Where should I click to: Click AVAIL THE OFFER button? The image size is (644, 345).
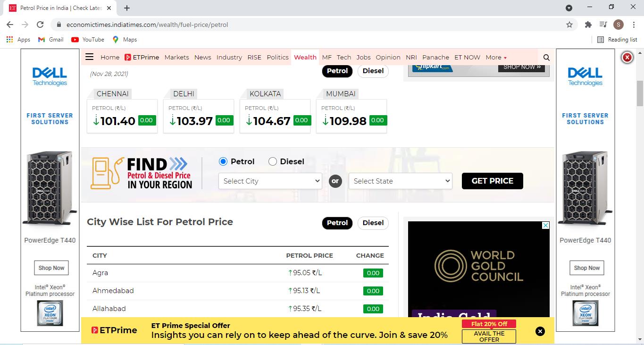489,337
